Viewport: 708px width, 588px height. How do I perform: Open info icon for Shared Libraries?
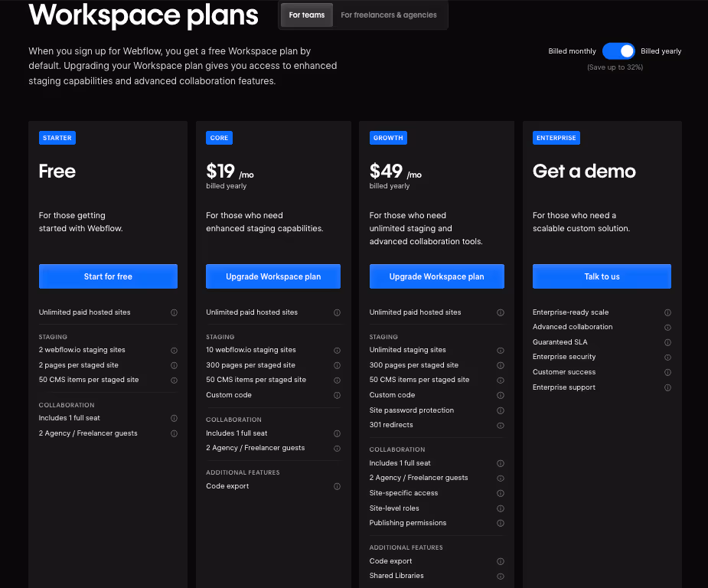(501, 577)
